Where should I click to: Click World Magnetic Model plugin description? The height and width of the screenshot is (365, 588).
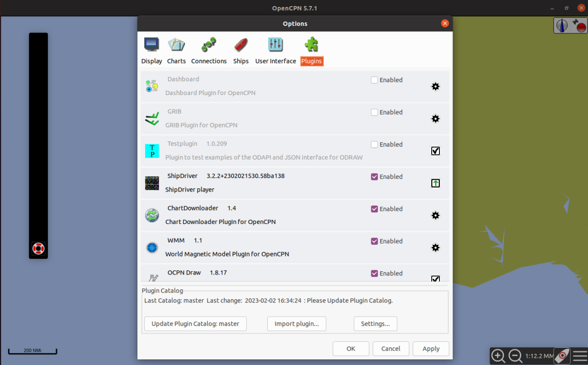227,254
